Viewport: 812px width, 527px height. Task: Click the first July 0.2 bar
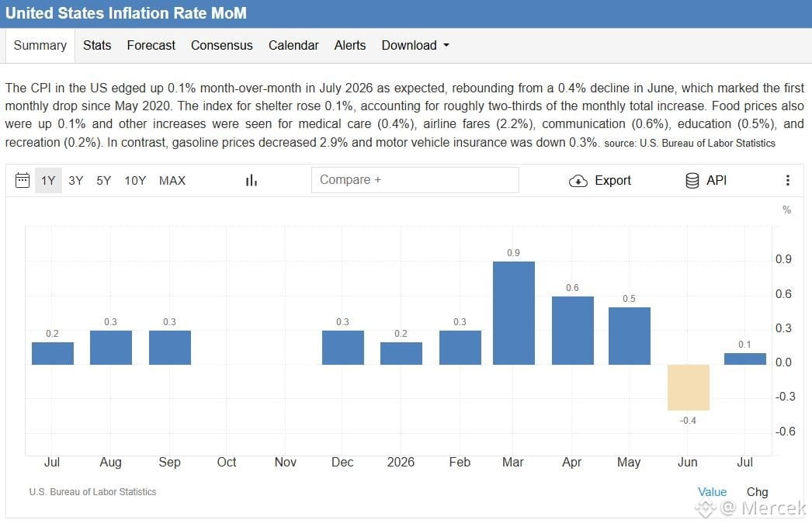[52, 353]
